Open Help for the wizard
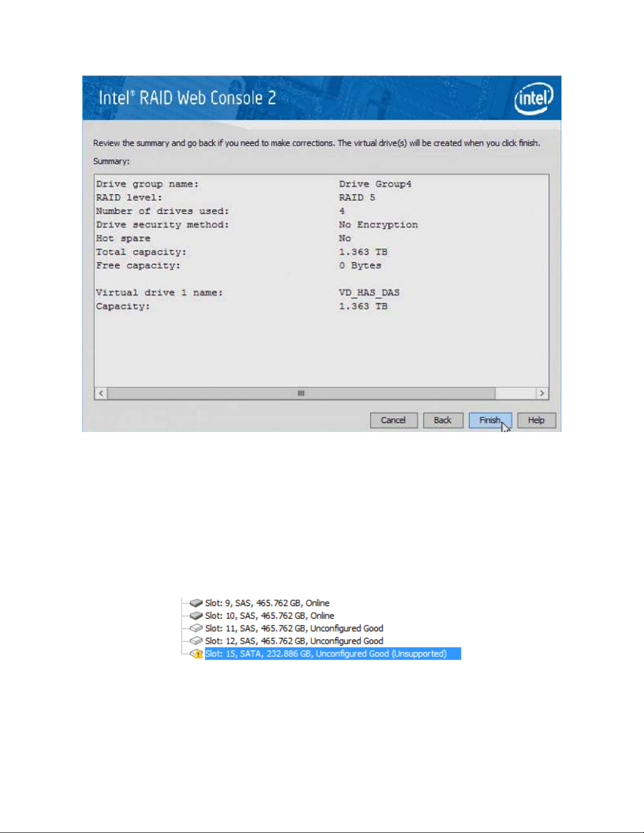 pyautogui.click(x=536, y=420)
